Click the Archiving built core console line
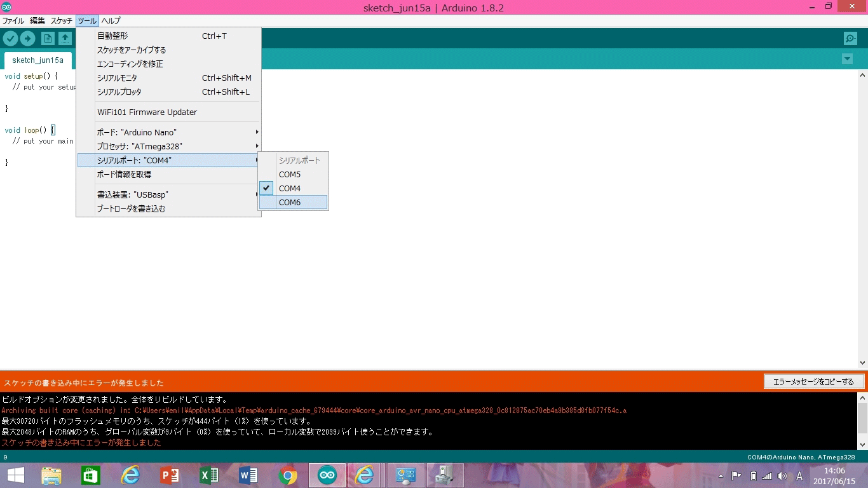 (314, 410)
